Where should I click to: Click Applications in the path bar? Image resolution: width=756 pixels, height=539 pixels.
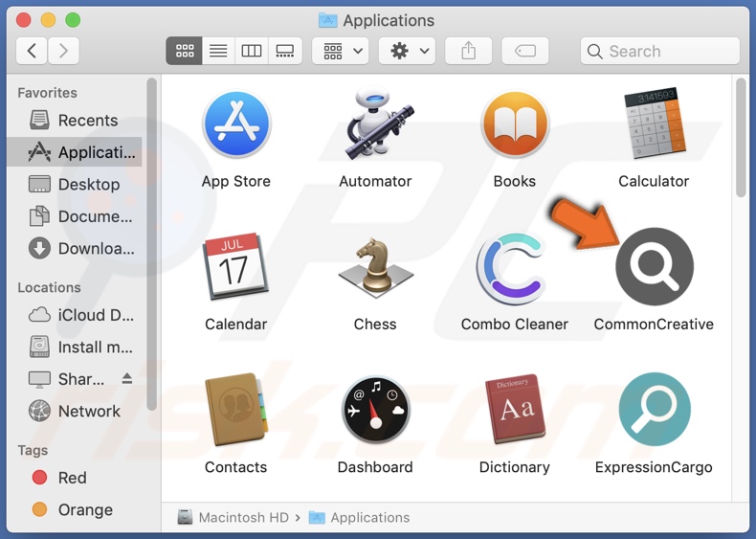click(x=359, y=517)
